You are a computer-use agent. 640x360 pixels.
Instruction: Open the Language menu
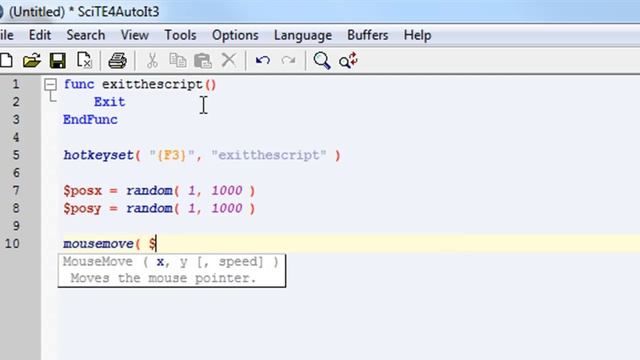click(x=302, y=36)
